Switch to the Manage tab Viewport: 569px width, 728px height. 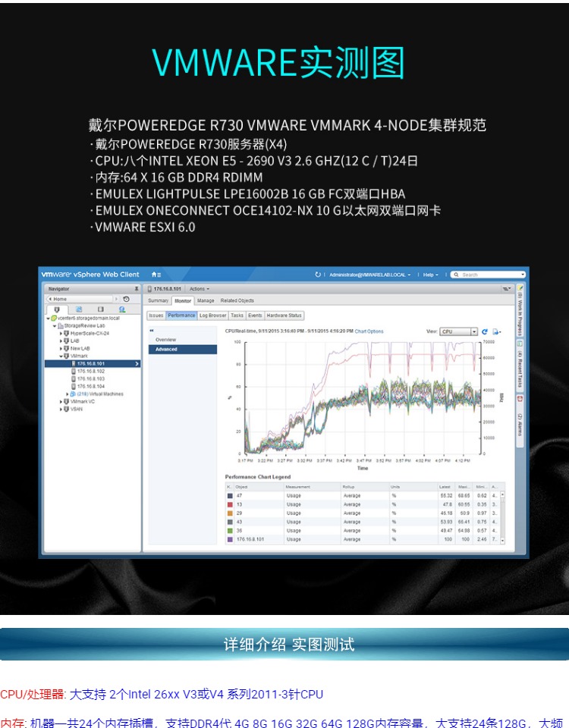coord(206,301)
